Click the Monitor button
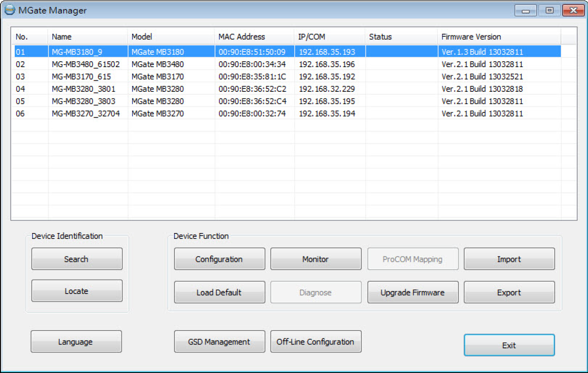The image size is (588, 373). click(316, 259)
